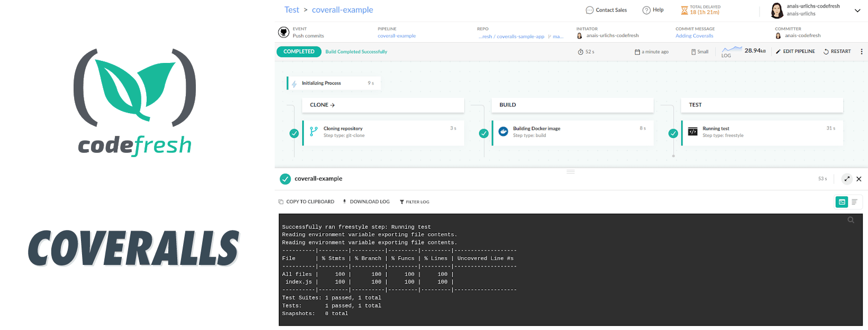868x330 pixels.
Task: Click the lightning icon on Initializing Process
Action: 294,84
